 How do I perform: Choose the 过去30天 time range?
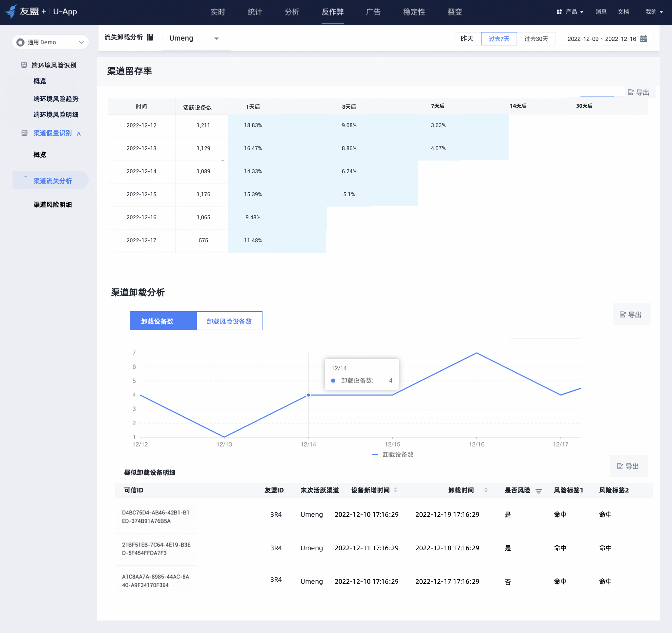[536, 38]
